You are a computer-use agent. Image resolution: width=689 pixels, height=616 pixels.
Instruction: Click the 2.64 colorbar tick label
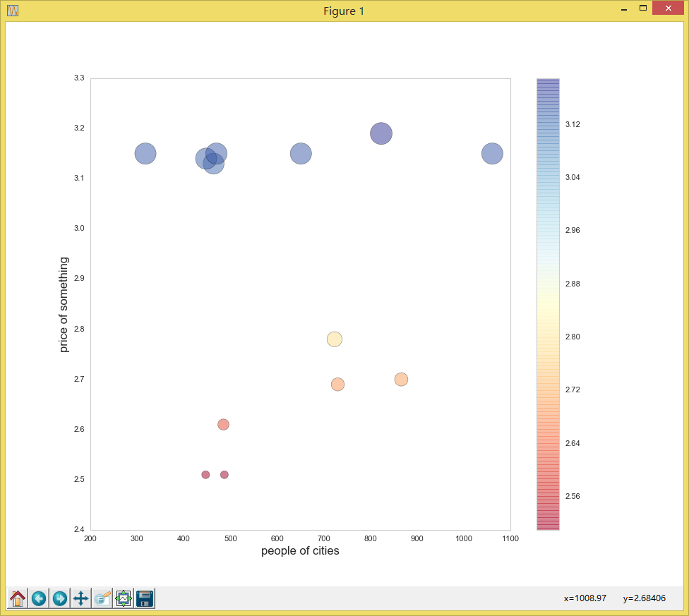pyautogui.click(x=573, y=443)
